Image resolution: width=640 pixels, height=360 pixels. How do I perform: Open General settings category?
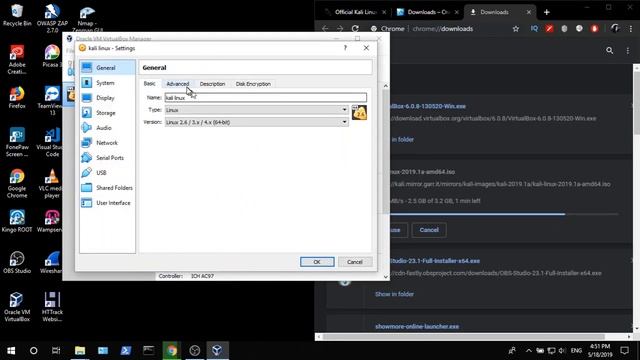pos(107,68)
